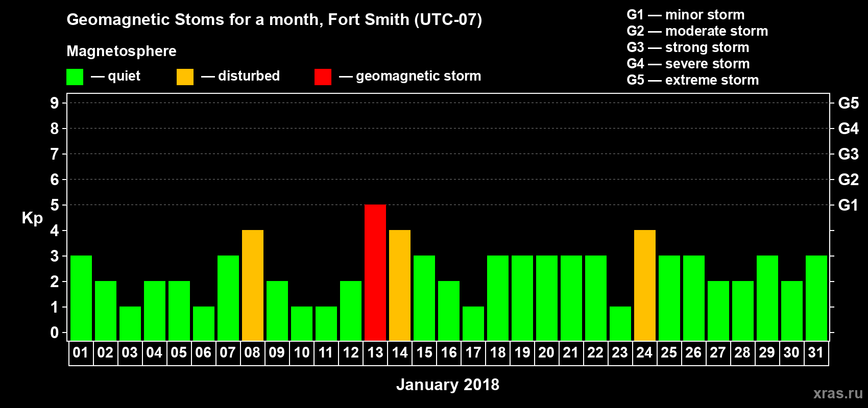Click day label 24 on the axis

pyautogui.click(x=644, y=352)
